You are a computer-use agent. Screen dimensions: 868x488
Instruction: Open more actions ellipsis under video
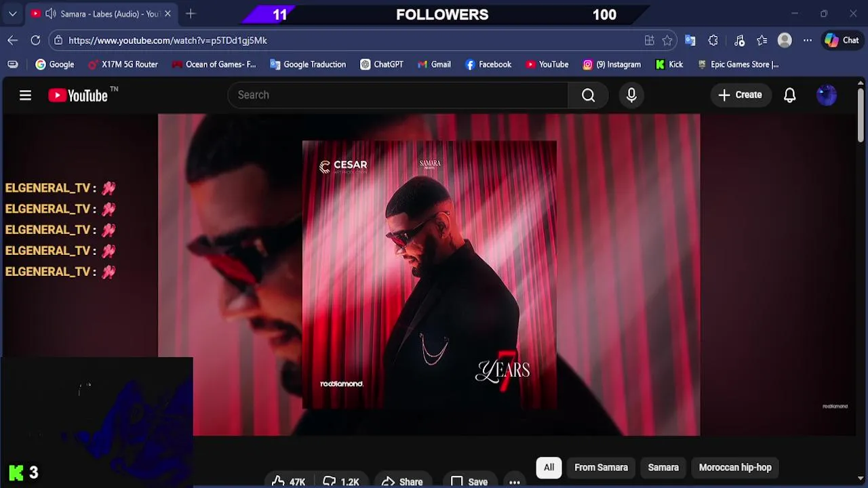(515, 482)
